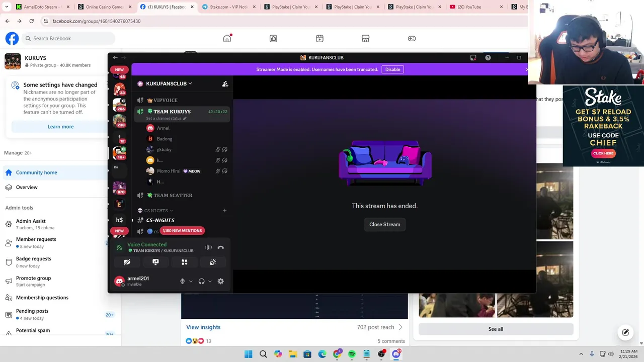Jump to 1,150 new mentions
644x362 pixels.
(x=182, y=231)
